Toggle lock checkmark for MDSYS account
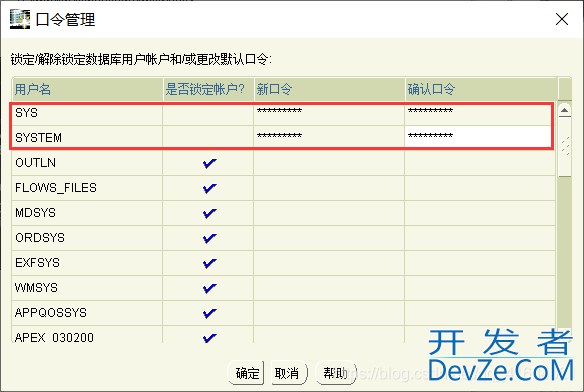This screenshot has width=584, height=392. pyautogui.click(x=209, y=213)
